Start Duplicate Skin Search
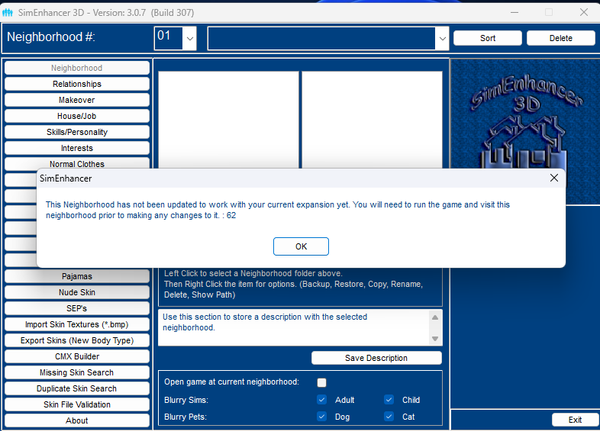The height and width of the screenshot is (431, 600). 77,389
